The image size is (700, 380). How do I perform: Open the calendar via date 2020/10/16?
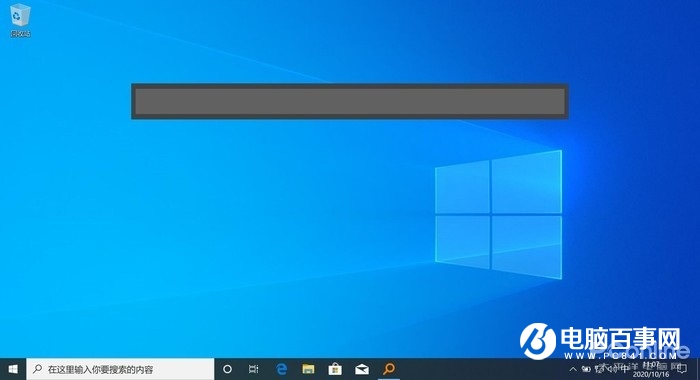(651, 374)
